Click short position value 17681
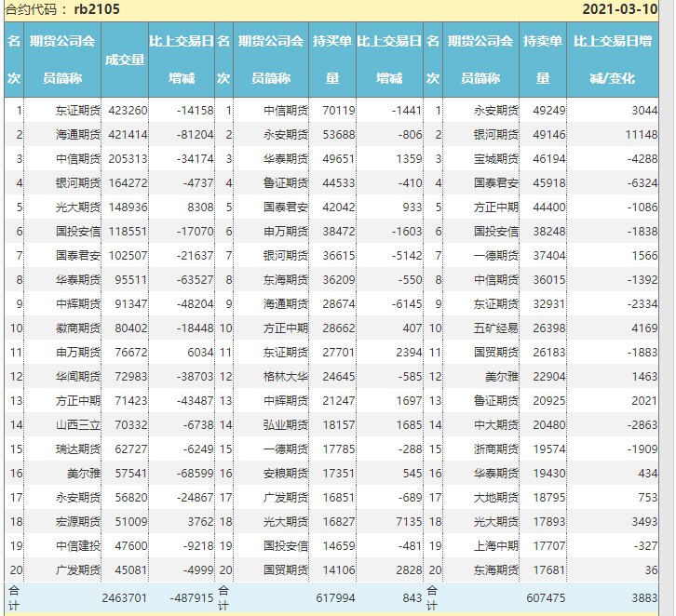Viewport: 676px width, 616px height. (548, 569)
